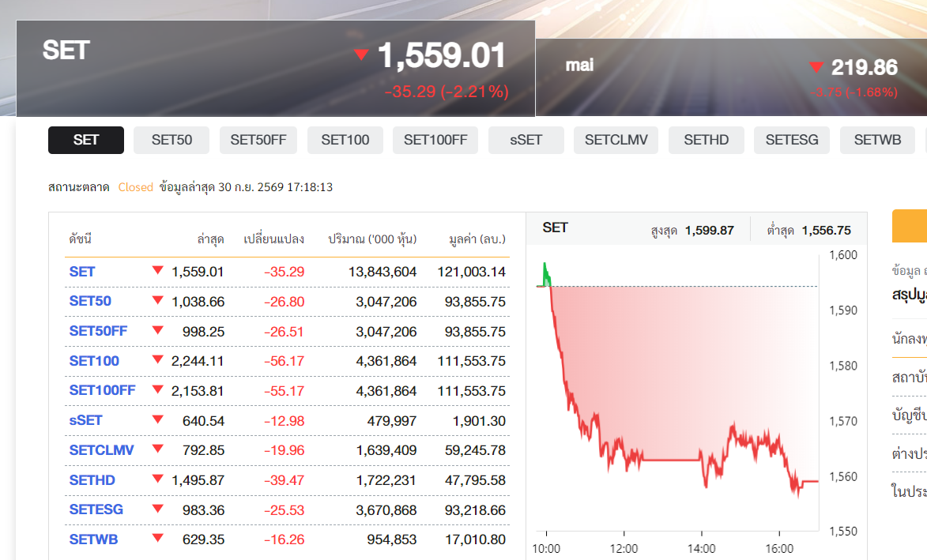Image resolution: width=927 pixels, height=560 pixels.
Task: Open the SETWB tab
Action: [x=877, y=140]
